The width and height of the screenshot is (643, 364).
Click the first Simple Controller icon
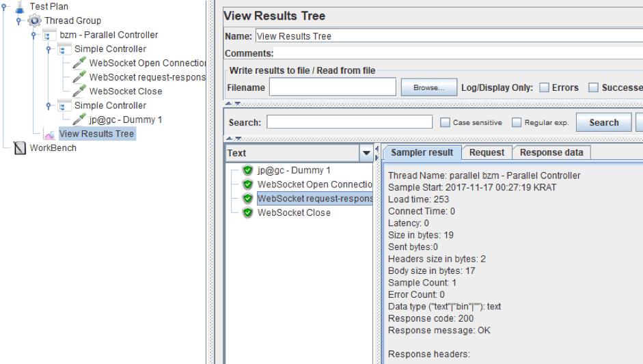pos(64,48)
